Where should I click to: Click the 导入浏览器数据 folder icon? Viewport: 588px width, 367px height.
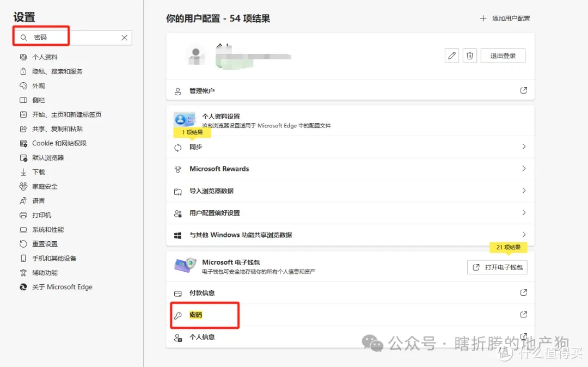click(x=177, y=192)
